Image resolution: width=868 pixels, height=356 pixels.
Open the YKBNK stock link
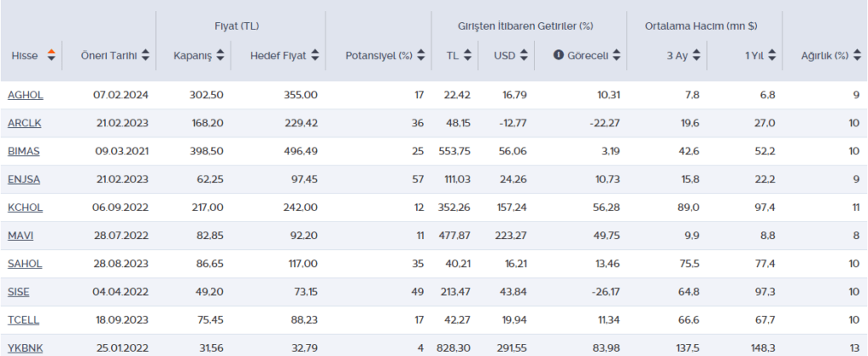[25, 348]
